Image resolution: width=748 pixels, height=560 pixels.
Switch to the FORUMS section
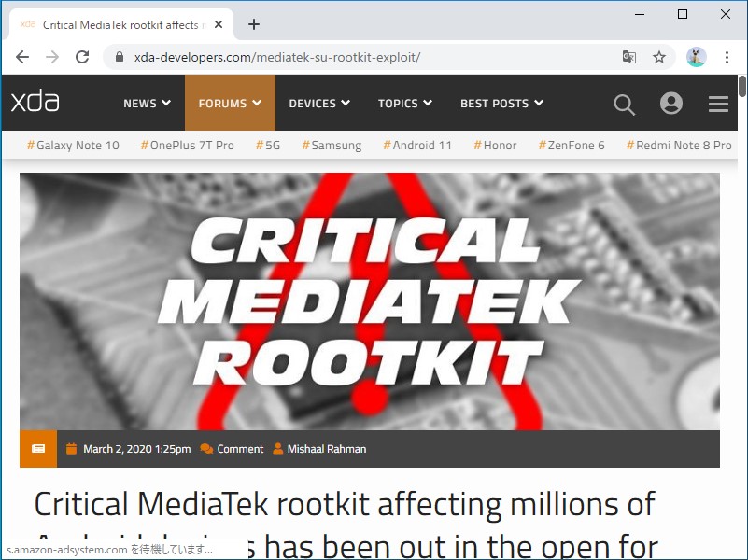tap(229, 104)
